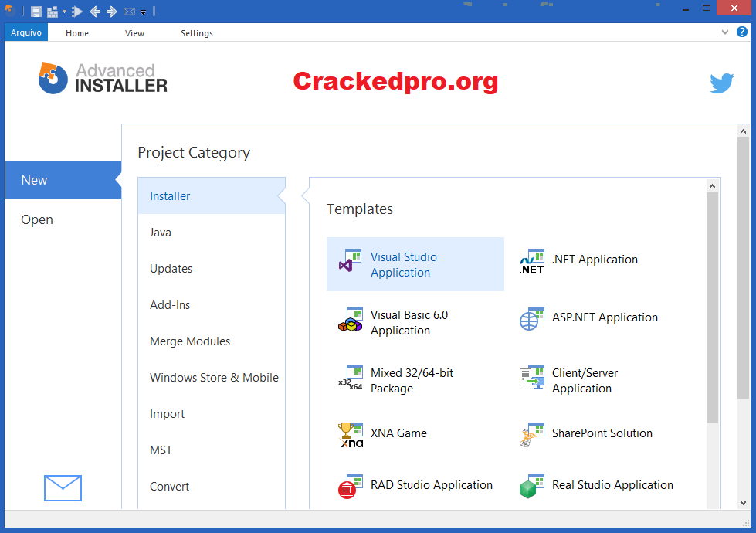Choose the Merge Modules category
Screen dimensions: 756x533
coord(211,341)
